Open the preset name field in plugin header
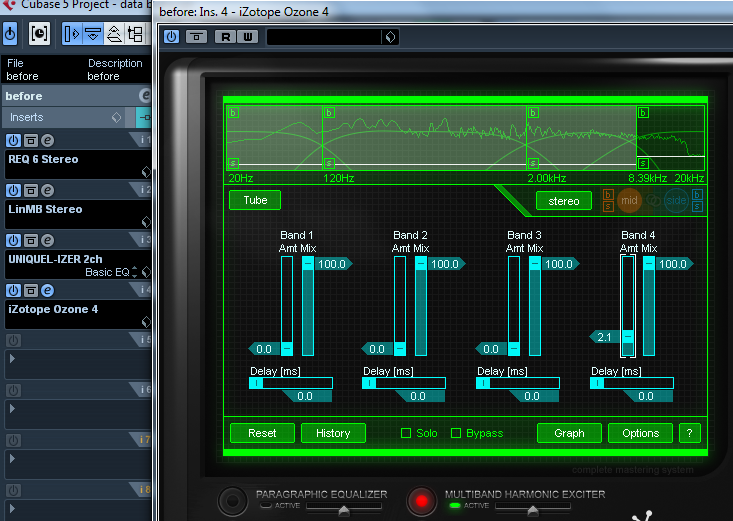Viewport: 733px width, 521px height. click(x=324, y=36)
